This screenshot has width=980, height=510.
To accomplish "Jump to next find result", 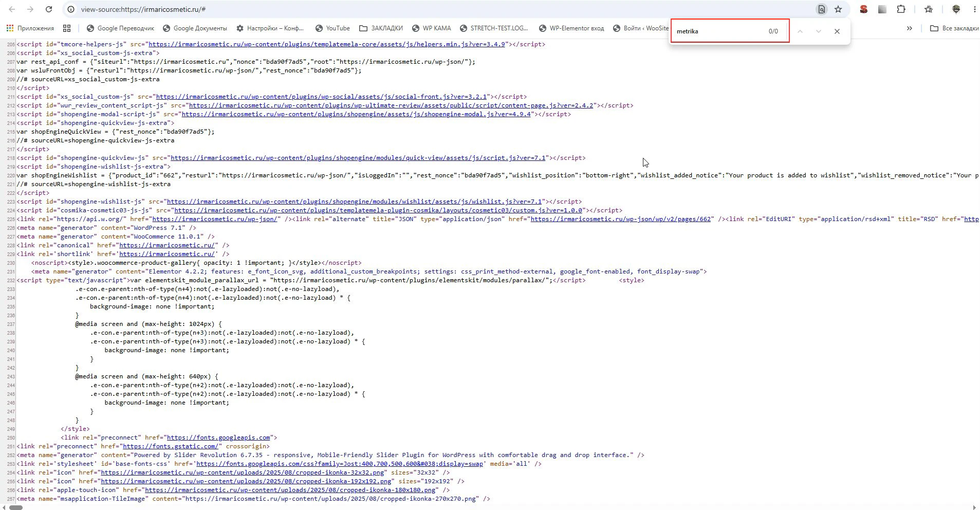I will pyautogui.click(x=818, y=31).
